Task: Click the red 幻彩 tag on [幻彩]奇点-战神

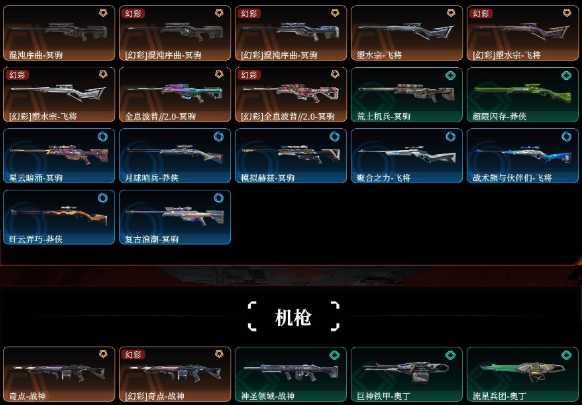Action: pos(133,355)
